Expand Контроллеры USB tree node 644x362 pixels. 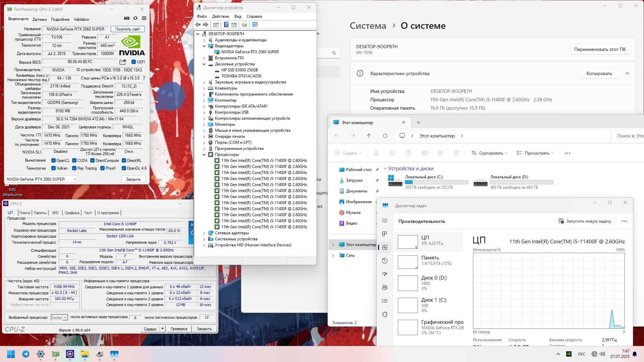pyautogui.click(x=204, y=112)
